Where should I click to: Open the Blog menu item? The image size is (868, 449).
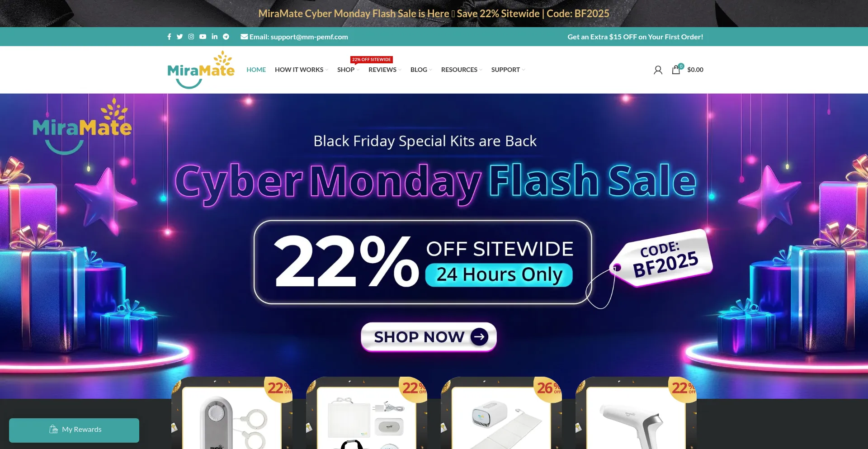coord(421,70)
